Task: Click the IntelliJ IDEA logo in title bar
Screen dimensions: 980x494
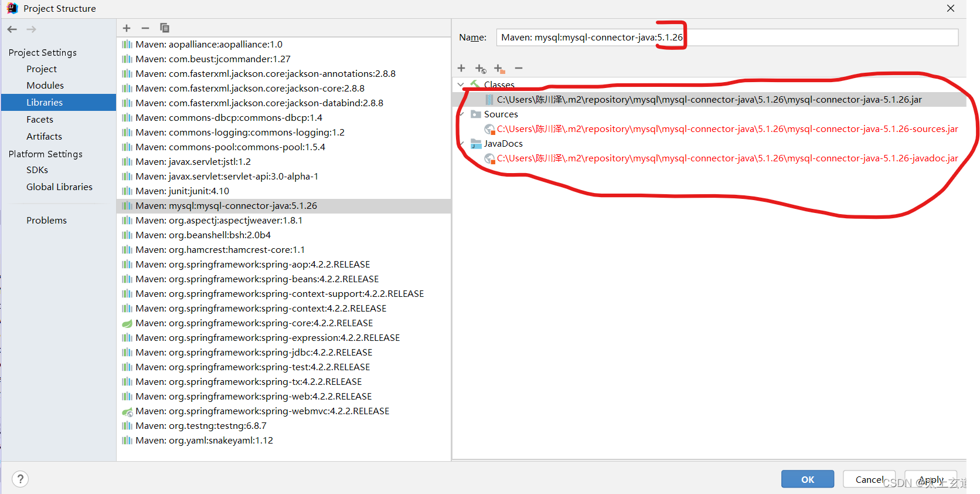Action: click(12, 8)
